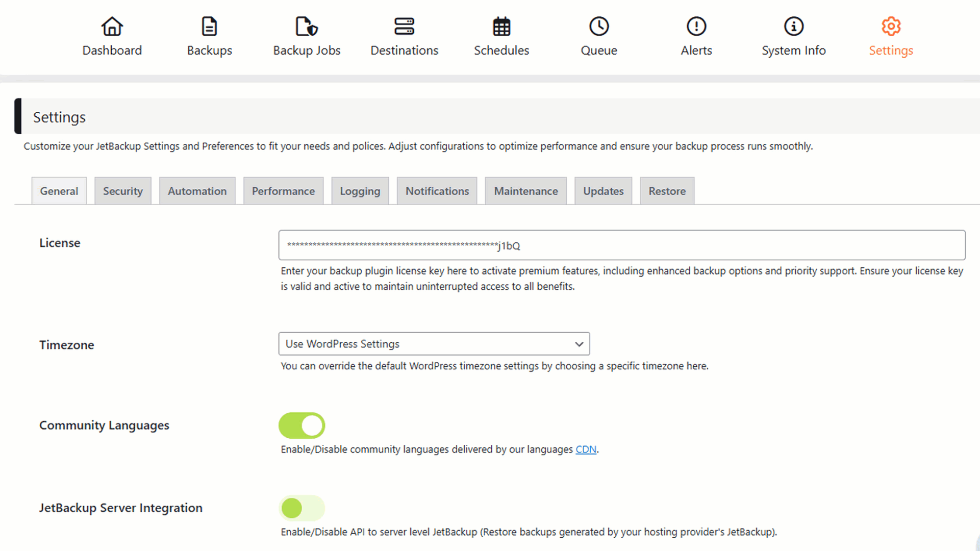Click the Destinations menu label
The image size is (980, 551).
[x=404, y=51]
